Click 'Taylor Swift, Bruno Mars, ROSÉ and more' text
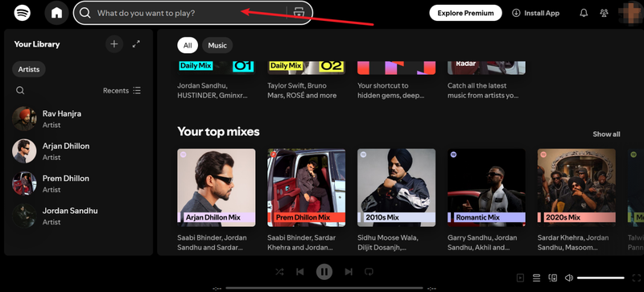 coord(302,90)
